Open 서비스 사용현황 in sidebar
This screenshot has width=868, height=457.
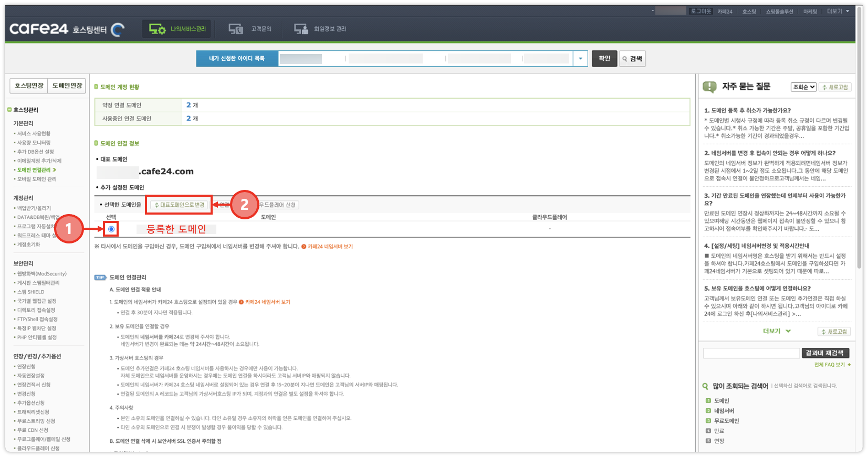coord(34,134)
